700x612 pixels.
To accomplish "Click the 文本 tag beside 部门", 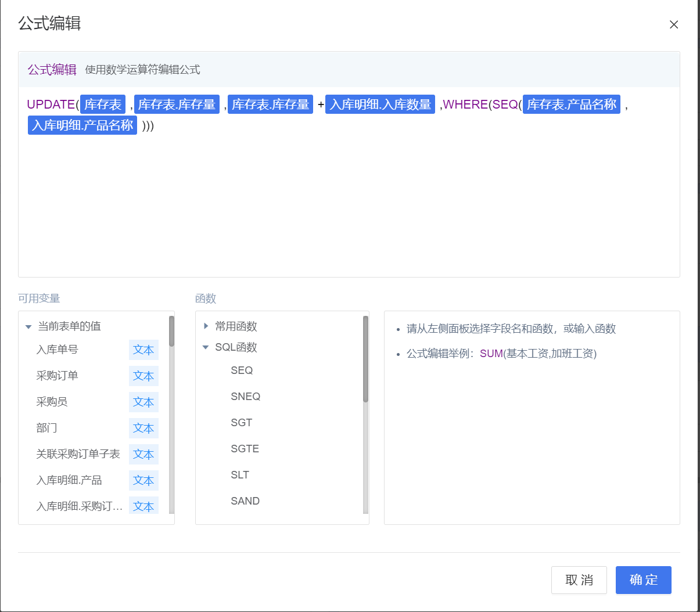I will 143,429.
